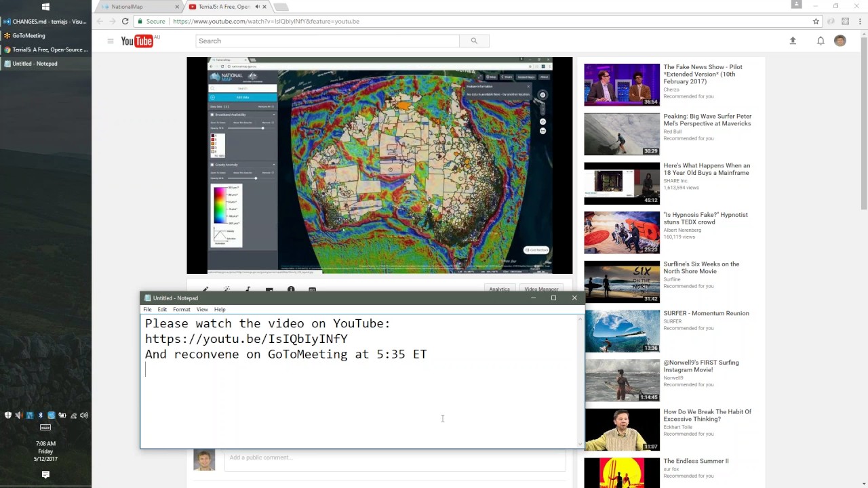Open 18 Year Old Buys a Mainframe thumbnail
868x488 pixels.
pos(622,183)
